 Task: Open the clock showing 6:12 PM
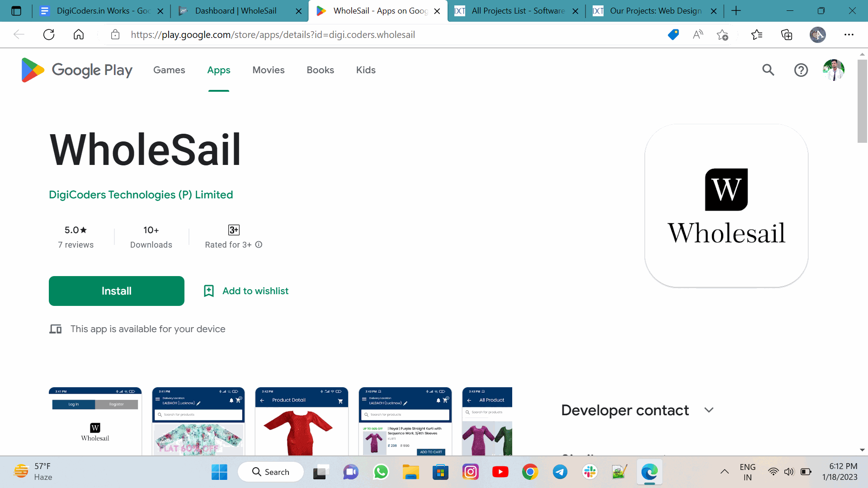pyautogui.click(x=840, y=472)
